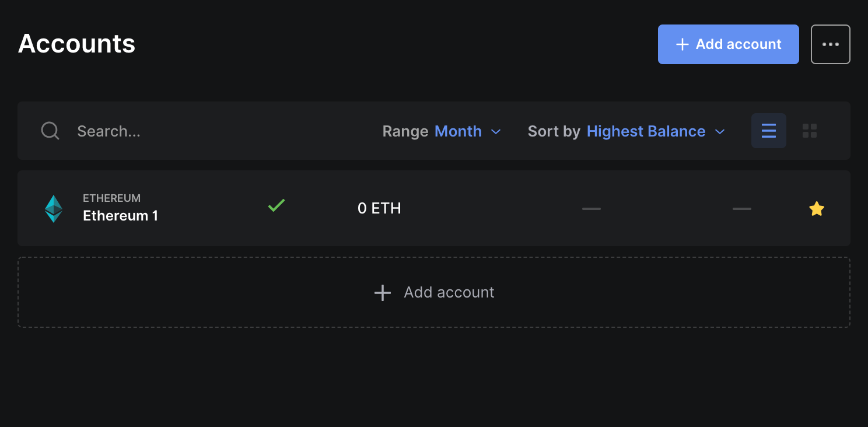Open the Range Month dropdown
This screenshot has width=868, height=427.
click(x=442, y=131)
